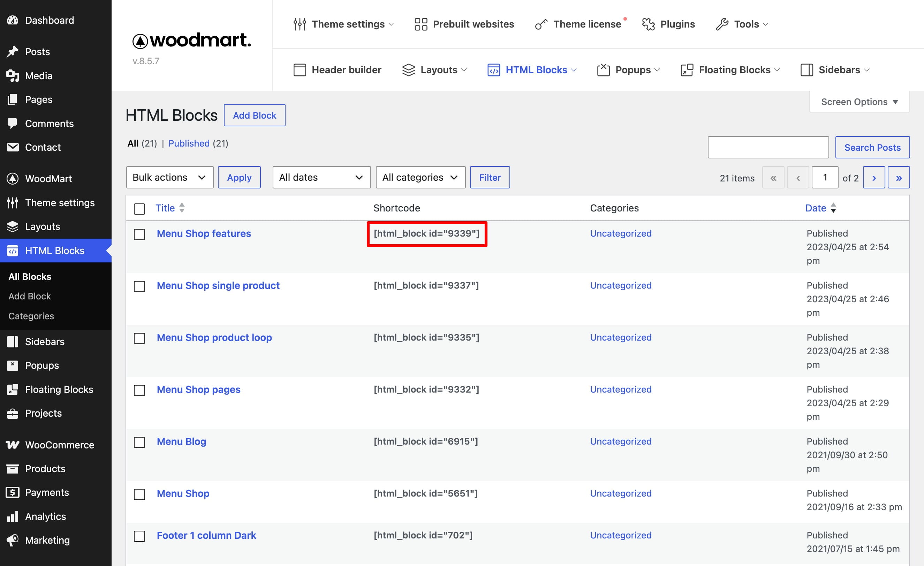Click the Media icon in sidebar

[12, 75]
